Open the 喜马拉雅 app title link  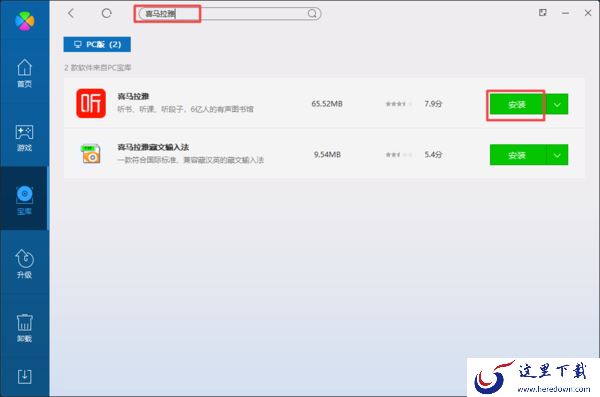point(133,96)
